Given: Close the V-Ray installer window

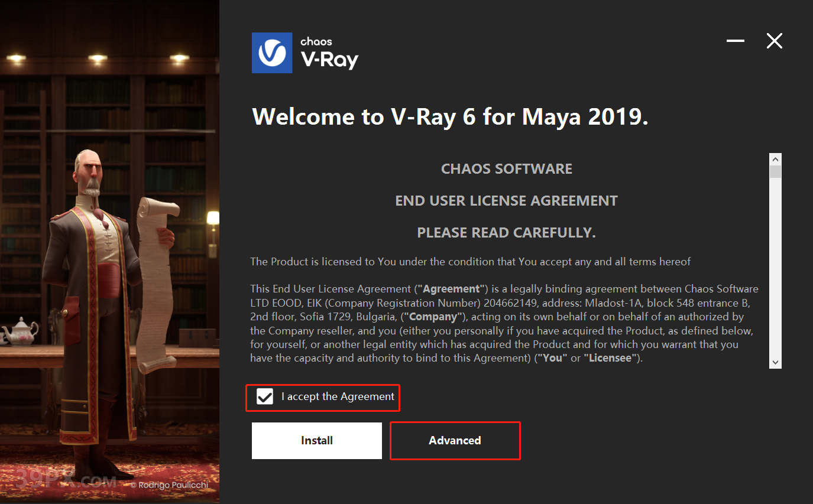Looking at the screenshot, I should 774,41.
